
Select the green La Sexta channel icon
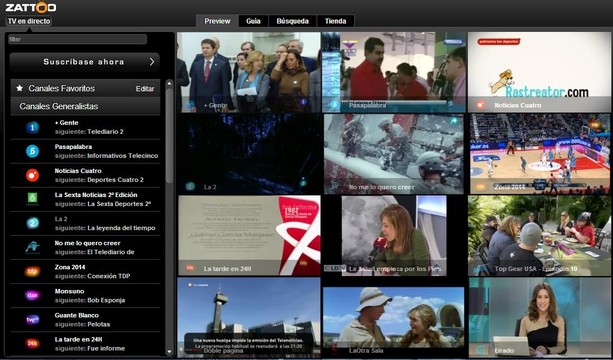pos(32,199)
